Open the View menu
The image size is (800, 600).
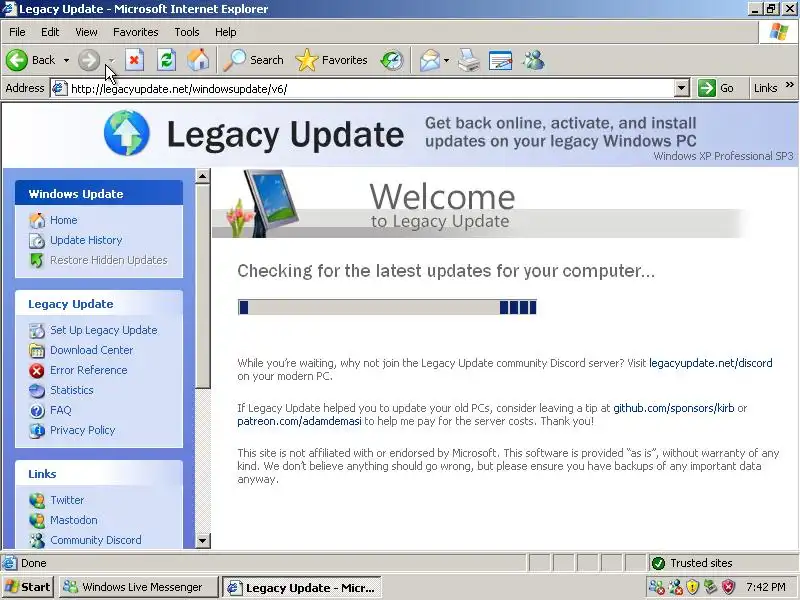(x=86, y=32)
